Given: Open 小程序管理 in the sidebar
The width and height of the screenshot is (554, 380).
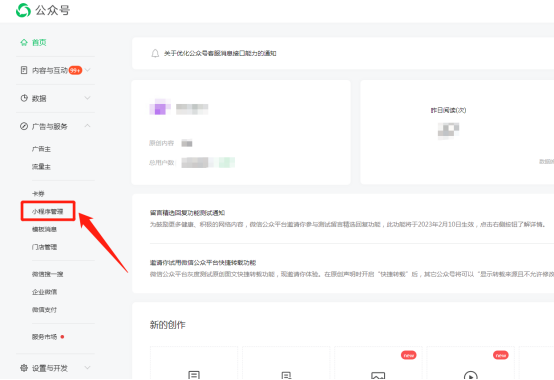Looking at the screenshot, I should (47, 211).
